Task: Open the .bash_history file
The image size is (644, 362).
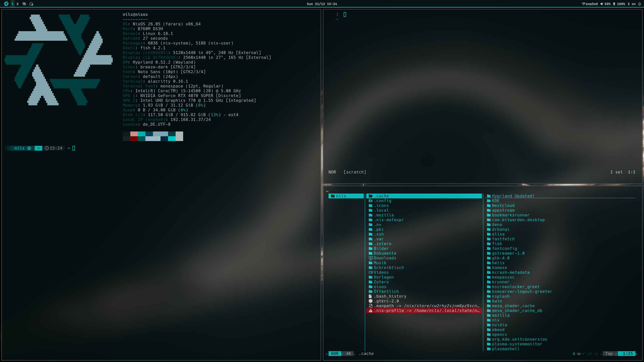Action: pos(390,296)
